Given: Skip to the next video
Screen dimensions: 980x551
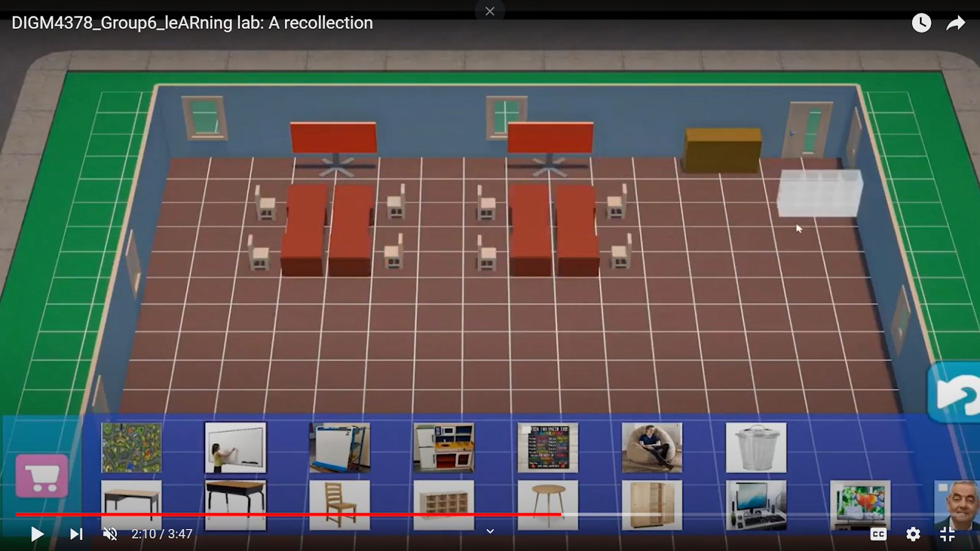Looking at the screenshot, I should coord(76,534).
